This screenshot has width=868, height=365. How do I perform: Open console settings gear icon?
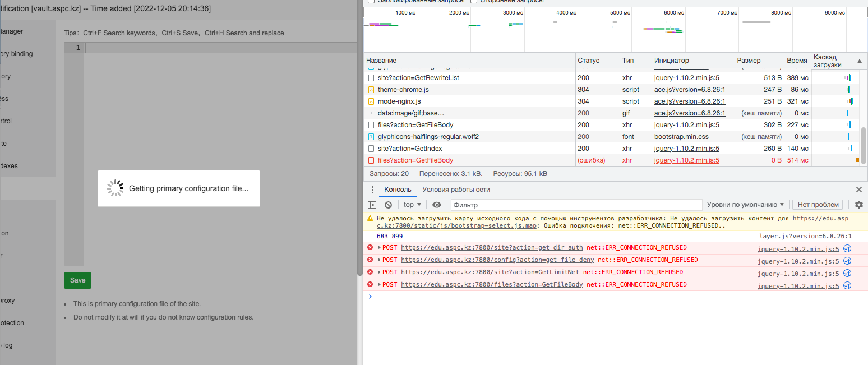click(x=858, y=205)
